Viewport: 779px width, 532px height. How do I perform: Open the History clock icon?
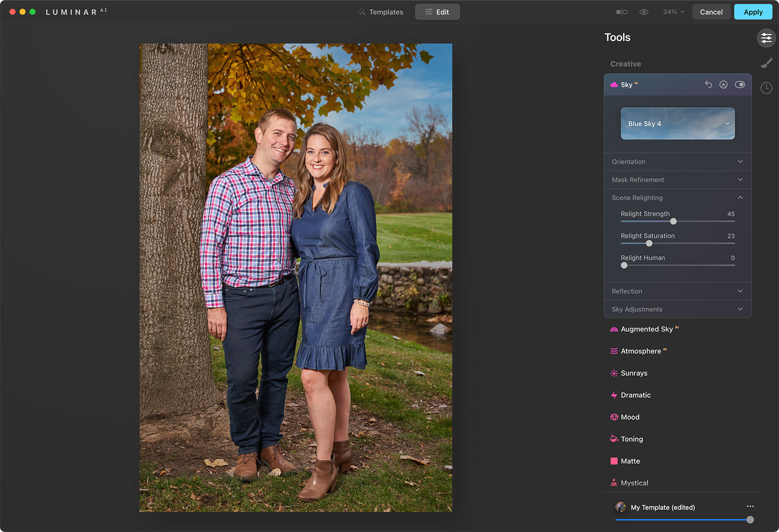tap(766, 88)
